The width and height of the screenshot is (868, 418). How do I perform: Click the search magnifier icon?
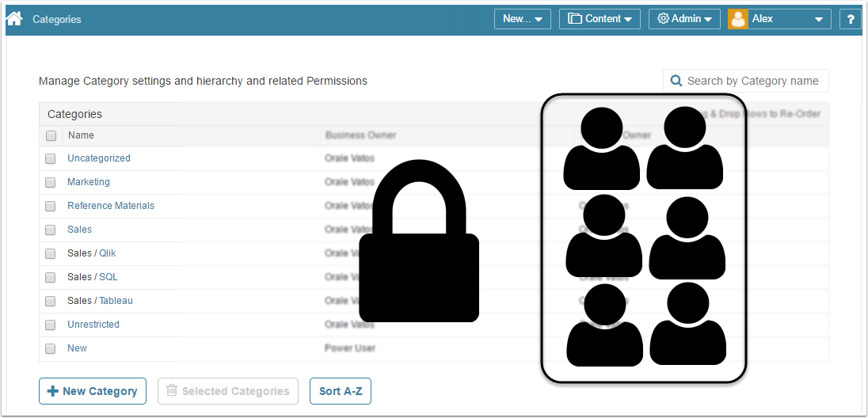676,81
